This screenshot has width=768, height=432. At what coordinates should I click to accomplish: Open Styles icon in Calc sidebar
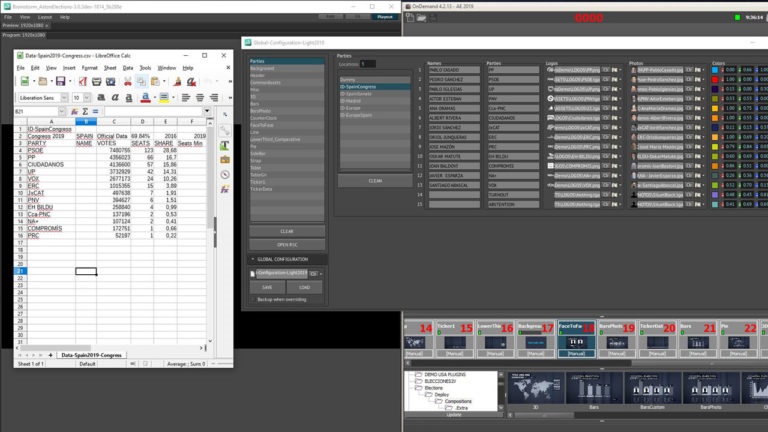coord(224,145)
